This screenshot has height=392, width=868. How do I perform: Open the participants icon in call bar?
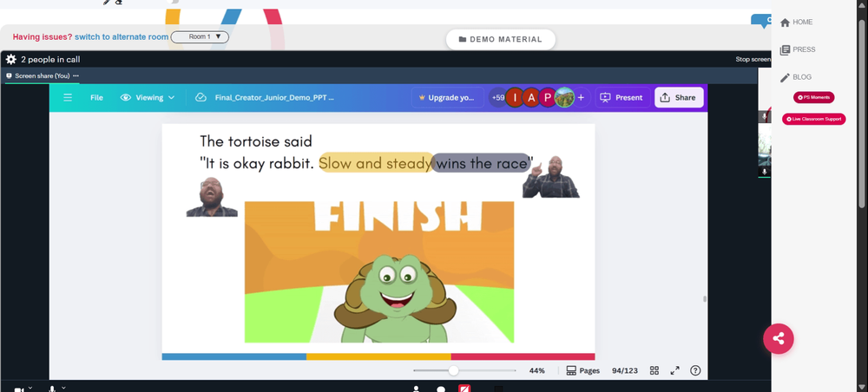pos(417,389)
